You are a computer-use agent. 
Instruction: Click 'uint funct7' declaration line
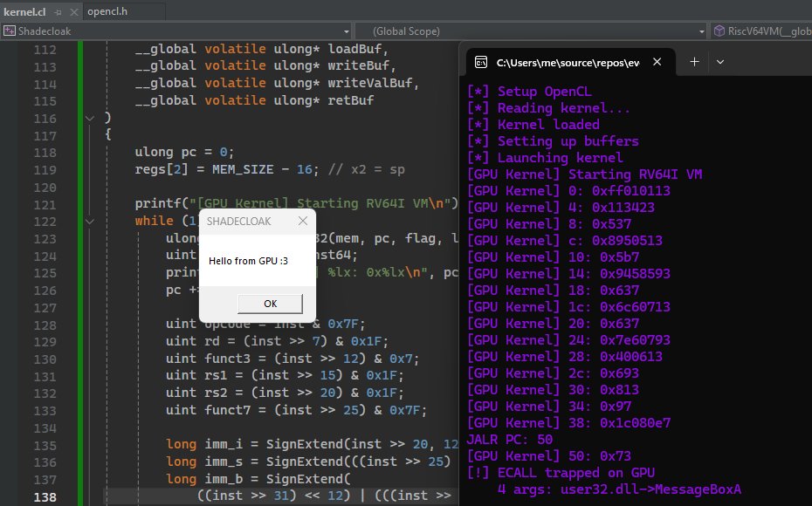(x=296, y=410)
